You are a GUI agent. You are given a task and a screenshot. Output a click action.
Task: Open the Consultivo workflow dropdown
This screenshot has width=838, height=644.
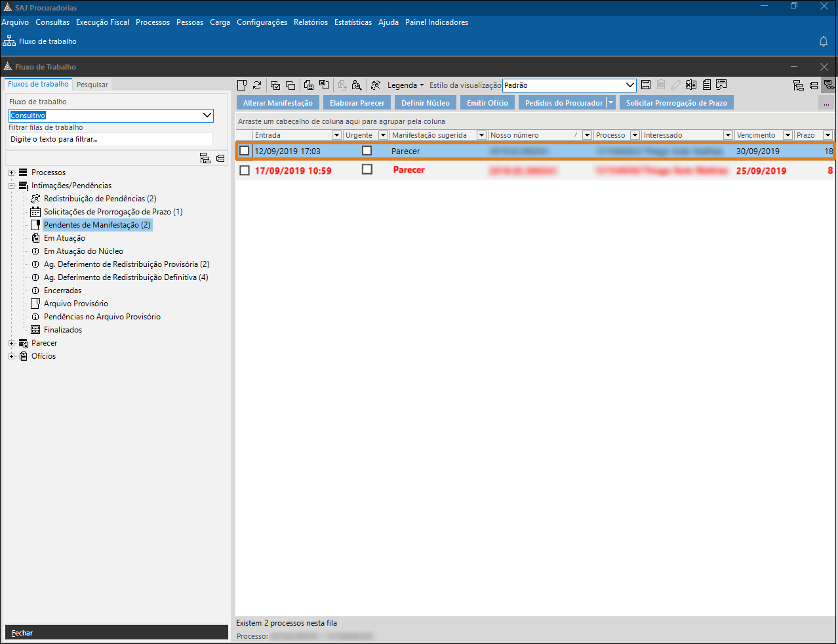(207, 115)
